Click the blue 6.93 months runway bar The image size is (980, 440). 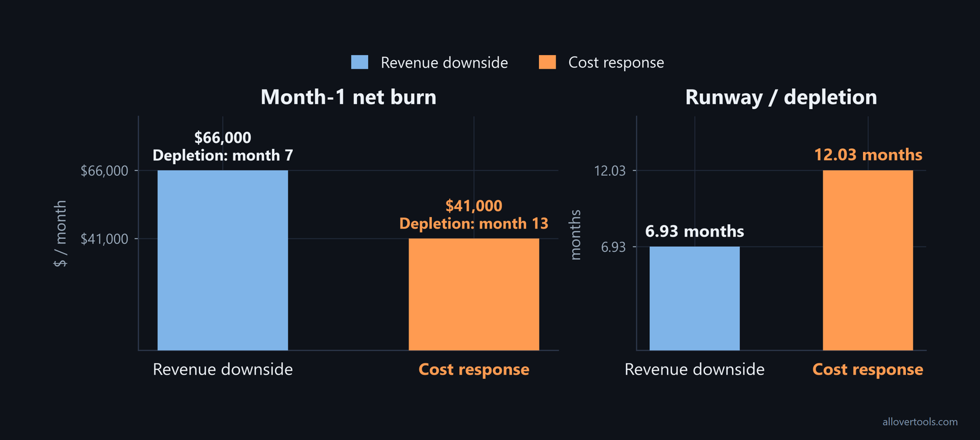click(695, 298)
